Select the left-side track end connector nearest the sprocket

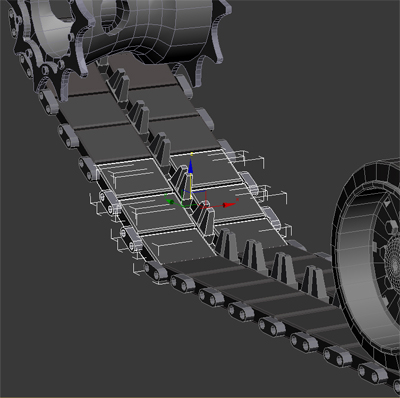49,102
